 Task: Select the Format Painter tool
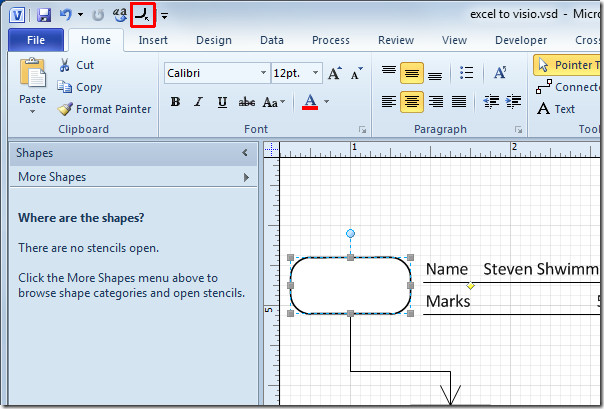click(104, 109)
